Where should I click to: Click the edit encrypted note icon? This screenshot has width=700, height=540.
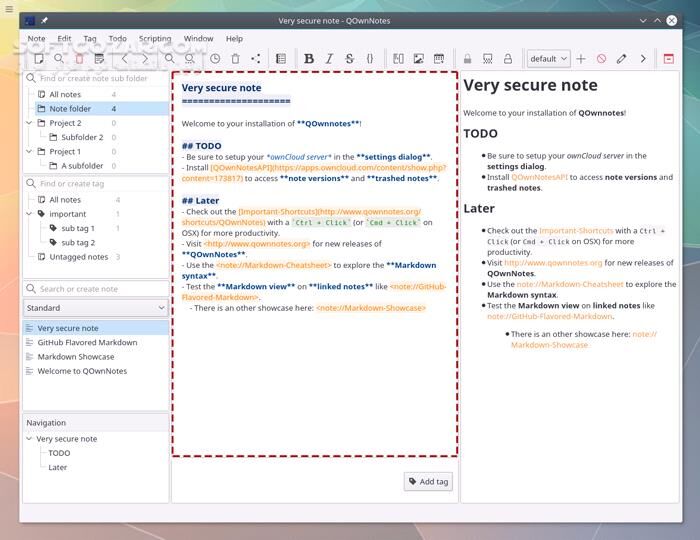click(488, 58)
